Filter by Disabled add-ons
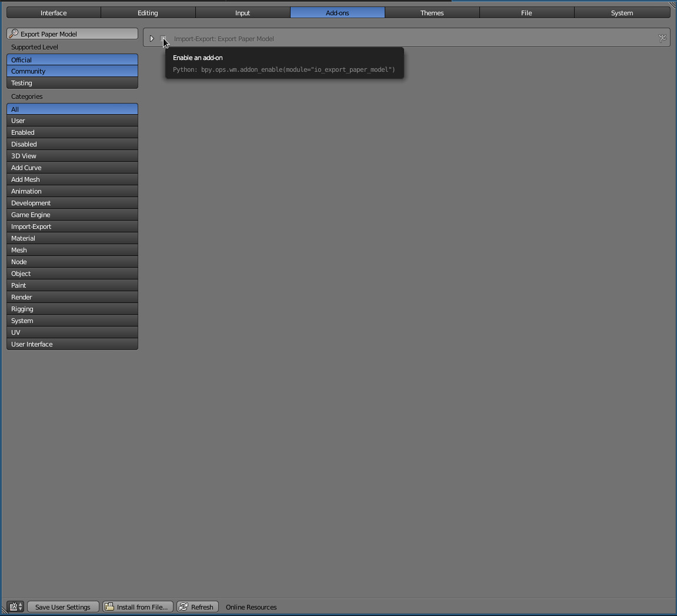 click(72, 144)
